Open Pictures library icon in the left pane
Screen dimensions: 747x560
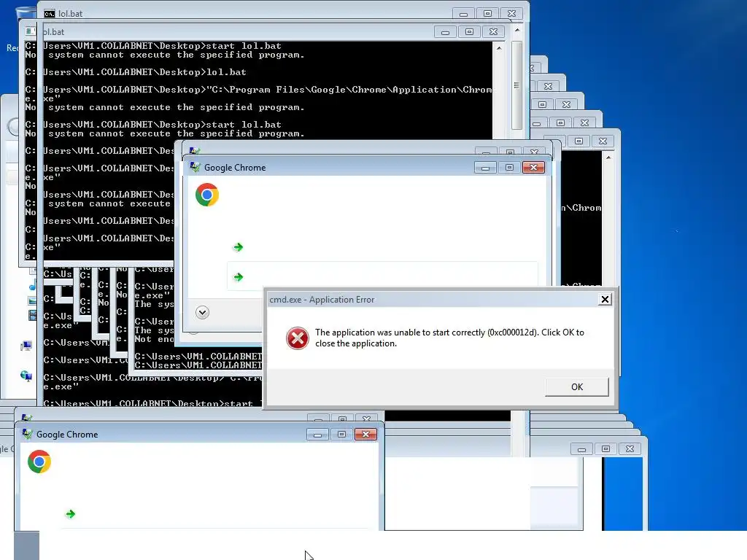point(32,300)
